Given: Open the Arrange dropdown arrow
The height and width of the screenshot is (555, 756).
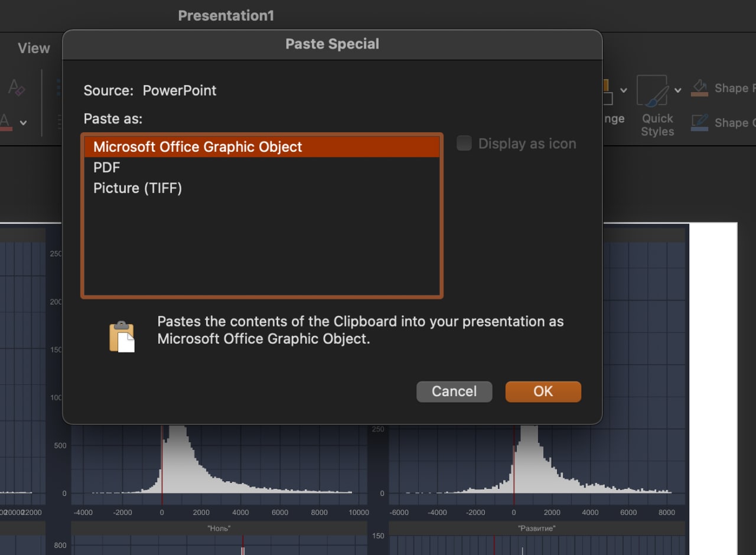Looking at the screenshot, I should click(624, 90).
